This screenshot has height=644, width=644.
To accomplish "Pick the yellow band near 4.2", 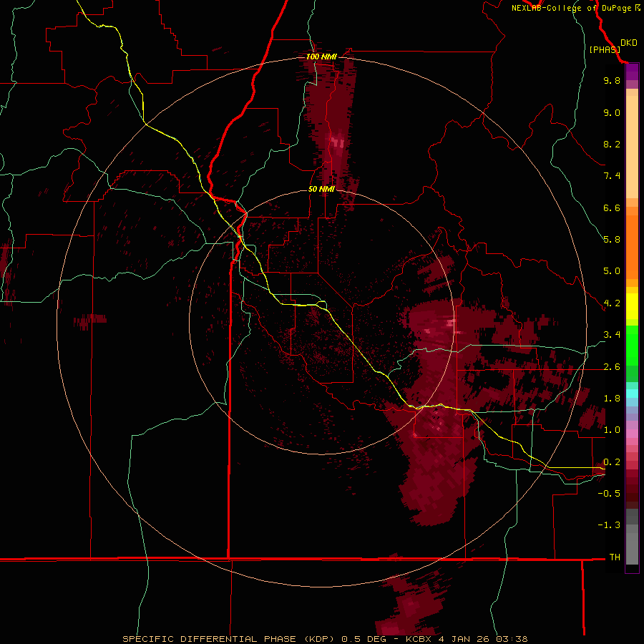I will point(632,306).
